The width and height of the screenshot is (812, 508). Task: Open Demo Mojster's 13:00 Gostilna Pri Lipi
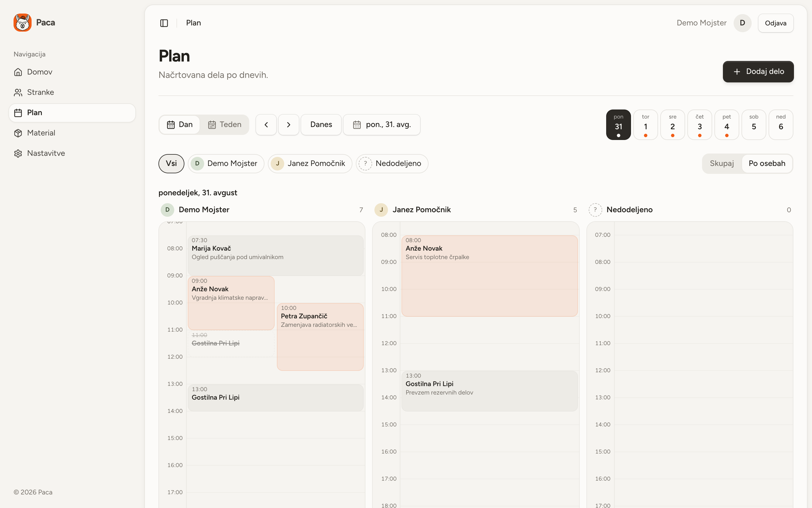pyautogui.click(x=275, y=398)
